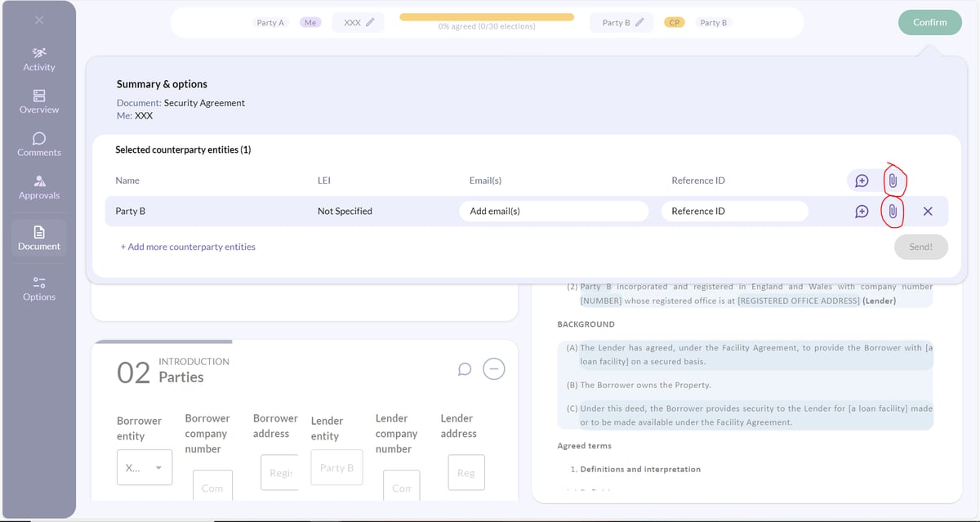The width and height of the screenshot is (980, 522).
Task: Open Comments from the sidebar
Action: 39,145
